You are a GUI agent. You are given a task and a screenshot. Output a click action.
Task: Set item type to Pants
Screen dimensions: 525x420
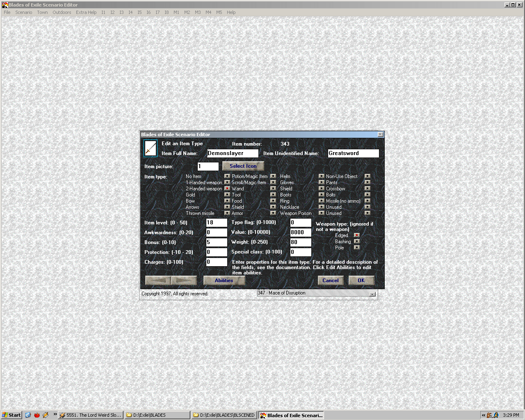point(367,183)
